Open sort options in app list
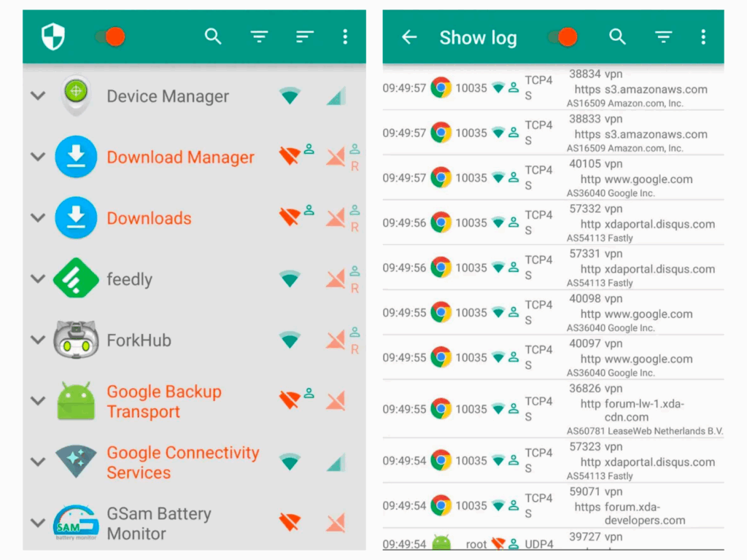747x560 pixels. point(304,36)
